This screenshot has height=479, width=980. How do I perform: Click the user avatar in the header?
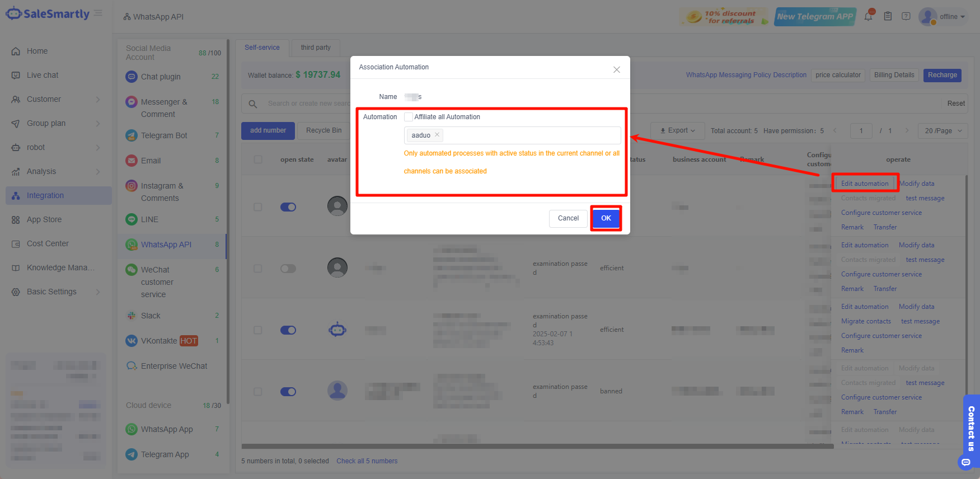(x=927, y=16)
